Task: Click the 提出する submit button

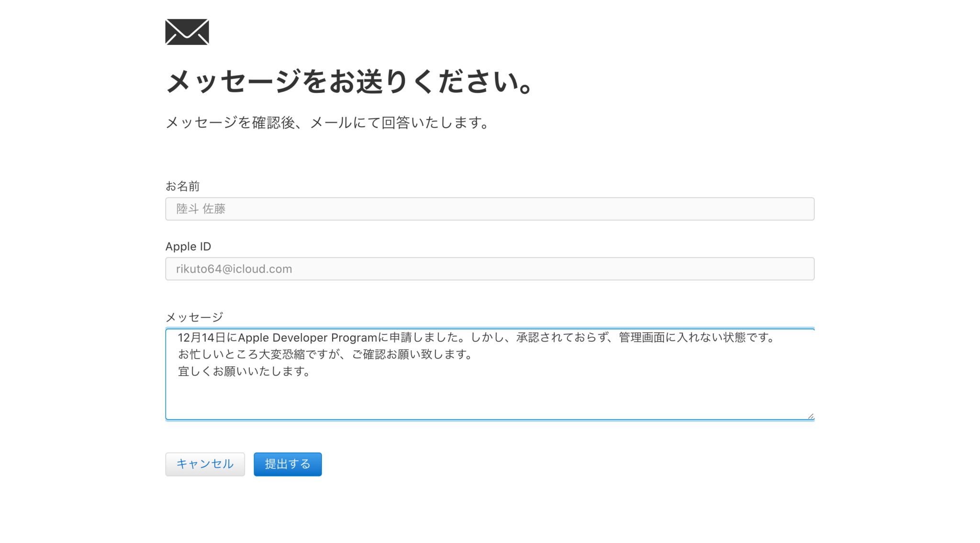Action: [287, 464]
